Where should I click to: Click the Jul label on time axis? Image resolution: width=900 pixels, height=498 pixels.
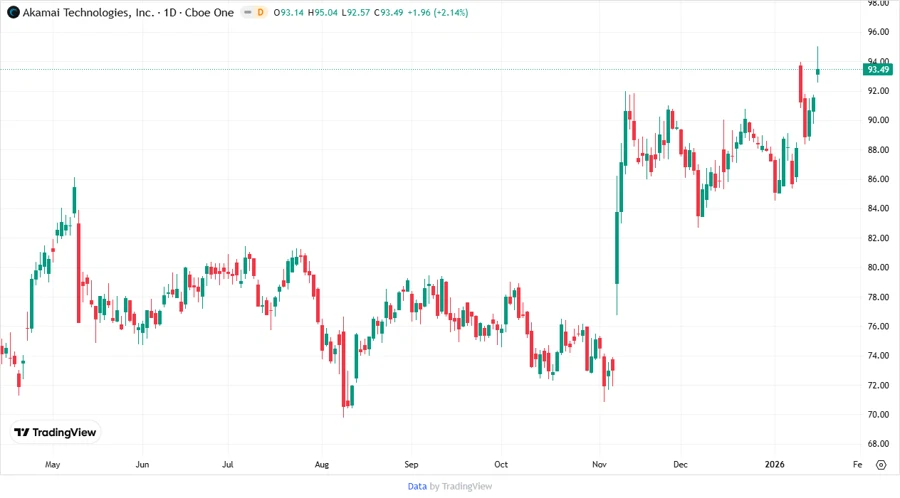[x=228, y=465]
